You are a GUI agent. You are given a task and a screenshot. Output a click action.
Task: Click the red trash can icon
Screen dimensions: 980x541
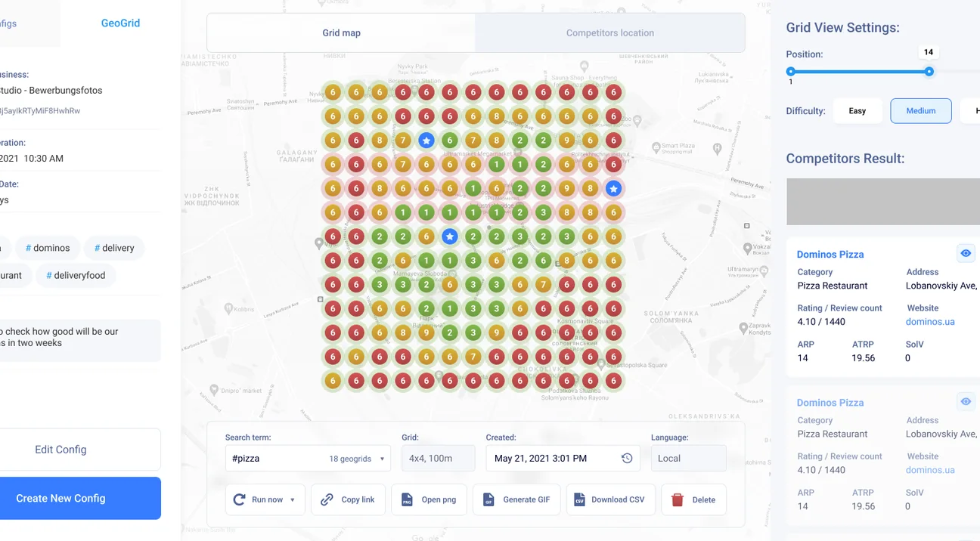[678, 499]
